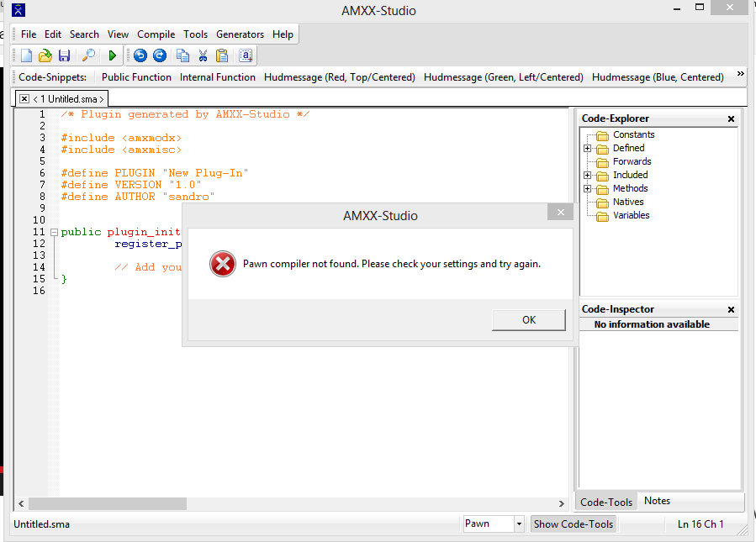Switch to the Notes tab

click(x=657, y=501)
